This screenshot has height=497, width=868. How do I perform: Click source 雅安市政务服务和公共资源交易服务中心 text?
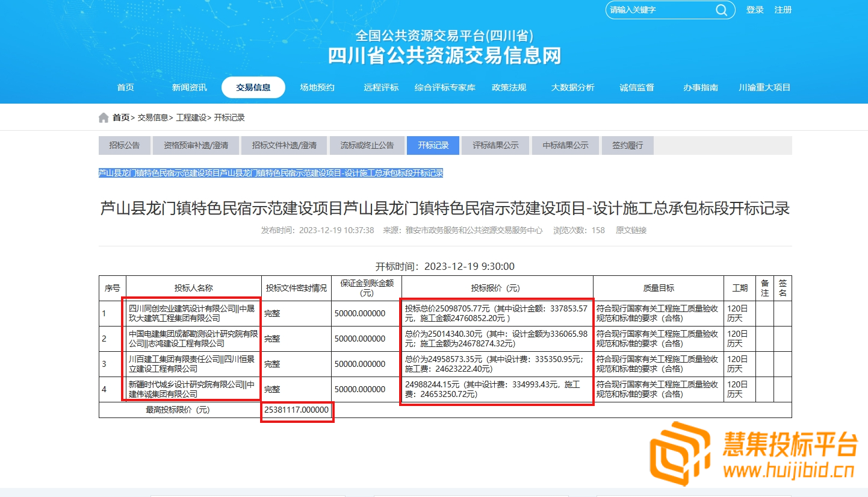click(x=463, y=230)
